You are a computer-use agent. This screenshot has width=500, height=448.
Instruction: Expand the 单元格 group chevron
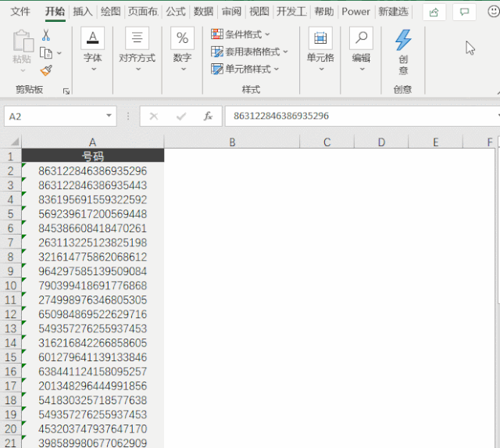321,69
